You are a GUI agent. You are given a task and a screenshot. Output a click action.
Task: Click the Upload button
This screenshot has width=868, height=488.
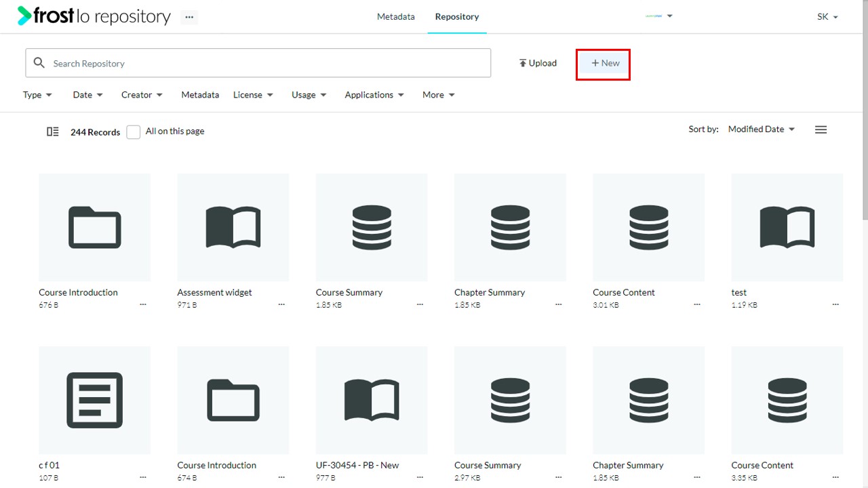pos(538,63)
